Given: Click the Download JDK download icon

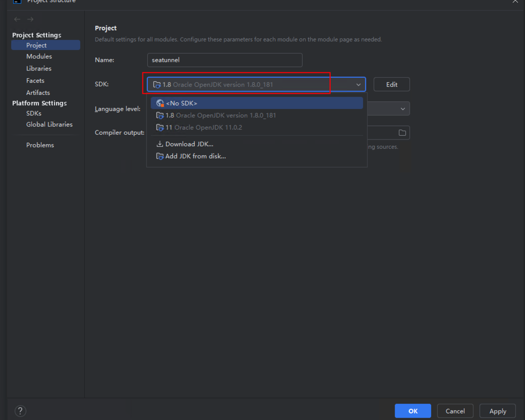Looking at the screenshot, I should click(160, 144).
